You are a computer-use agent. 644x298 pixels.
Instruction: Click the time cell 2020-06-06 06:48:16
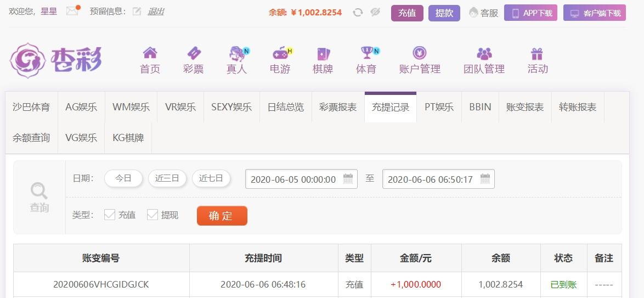(263, 284)
